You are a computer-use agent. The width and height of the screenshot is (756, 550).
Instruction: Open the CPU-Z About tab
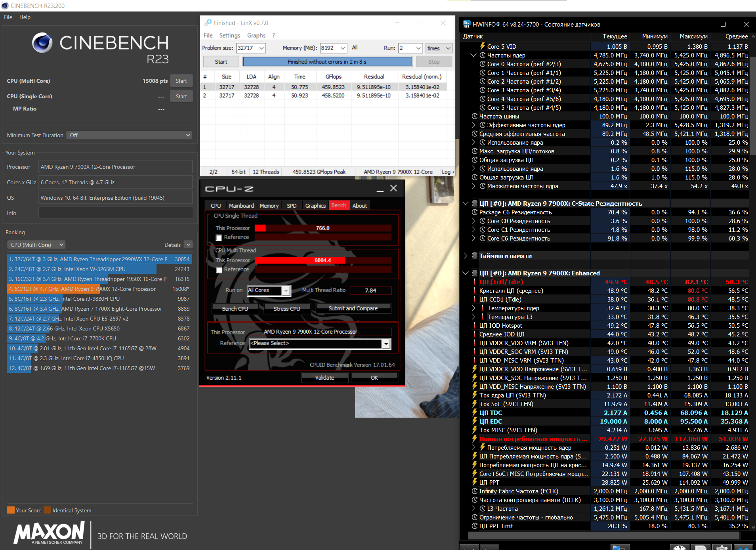[x=360, y=206]
